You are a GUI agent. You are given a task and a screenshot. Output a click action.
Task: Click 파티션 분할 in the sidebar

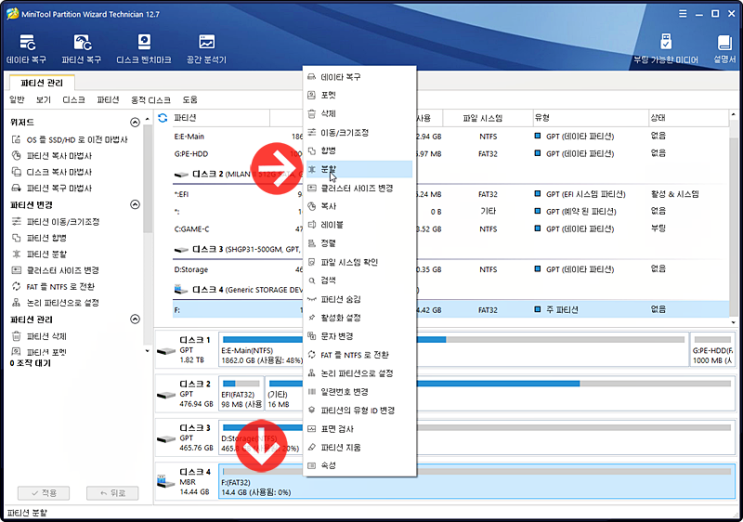(x=39, y=254)
